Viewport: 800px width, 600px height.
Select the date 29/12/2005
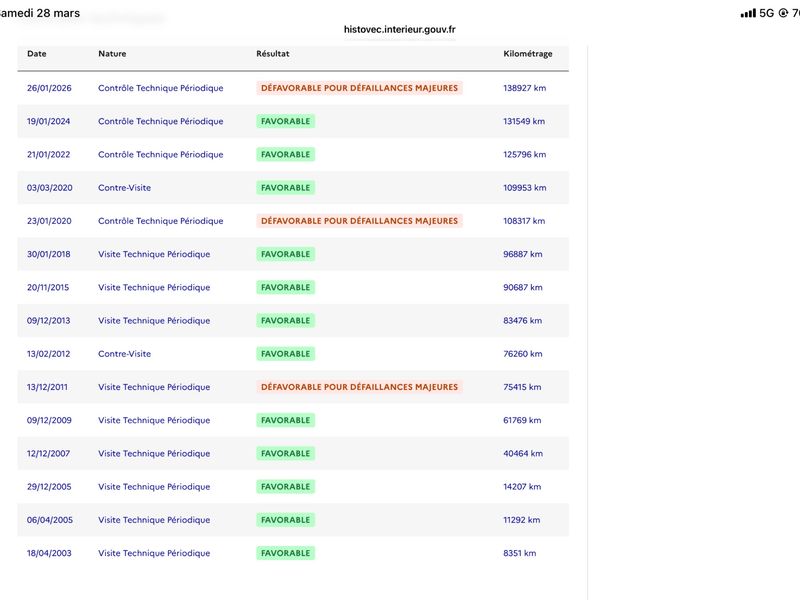(x=49, y=486)
